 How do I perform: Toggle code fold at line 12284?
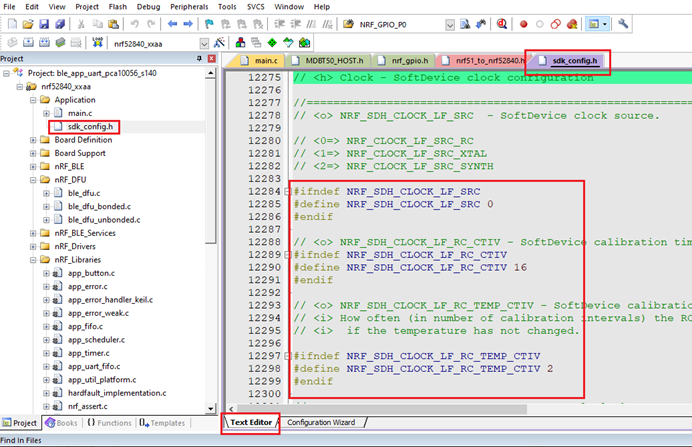tap(286, 190)
